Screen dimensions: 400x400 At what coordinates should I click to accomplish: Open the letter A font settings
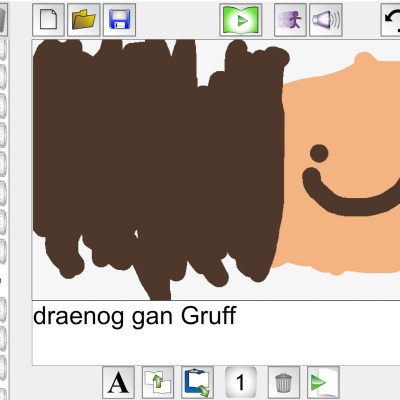point(118,383)
